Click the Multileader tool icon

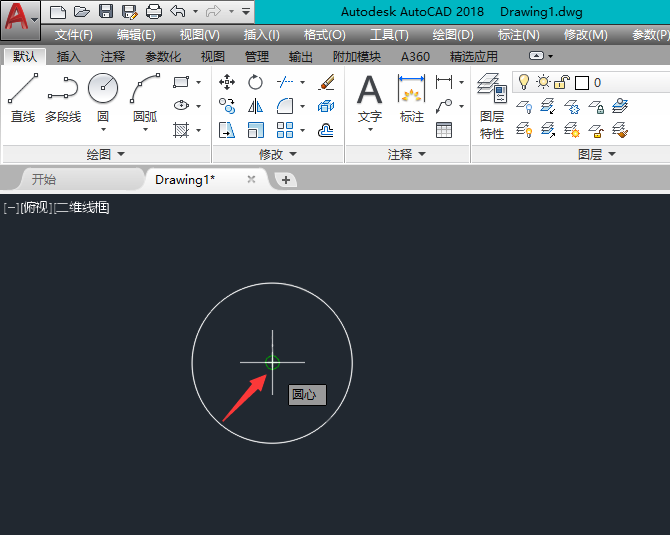pyautogui.click(x=444, y=106)
